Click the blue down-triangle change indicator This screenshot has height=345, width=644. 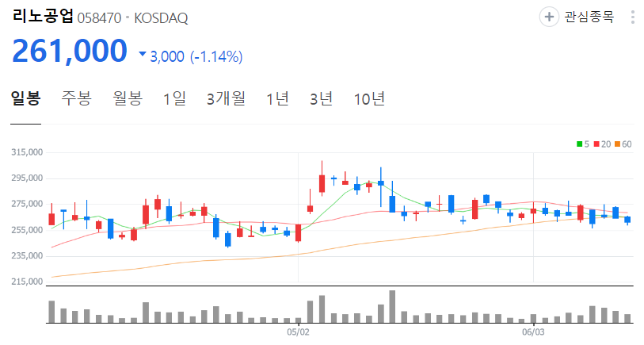tap(143, 53)
